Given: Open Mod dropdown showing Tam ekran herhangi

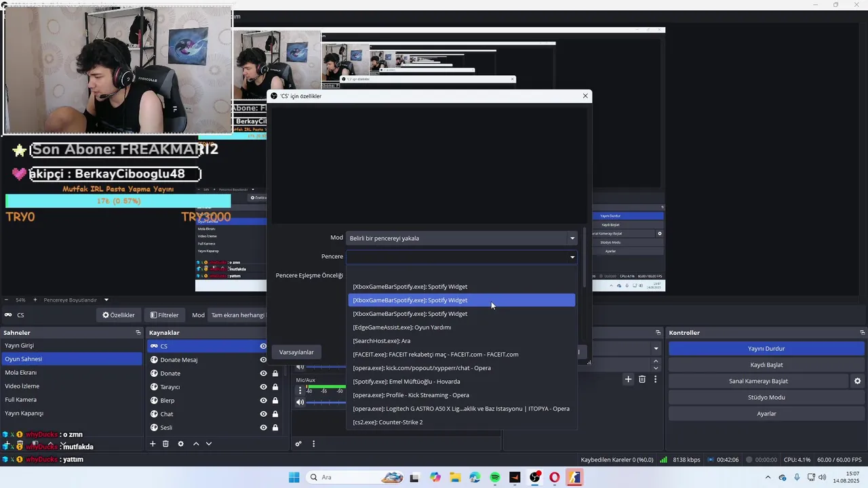Looking at the screenshot, I should point(237,315).
